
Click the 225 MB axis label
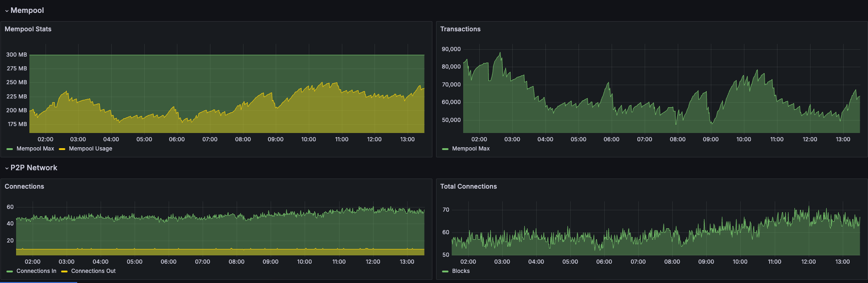click(17, 97)
